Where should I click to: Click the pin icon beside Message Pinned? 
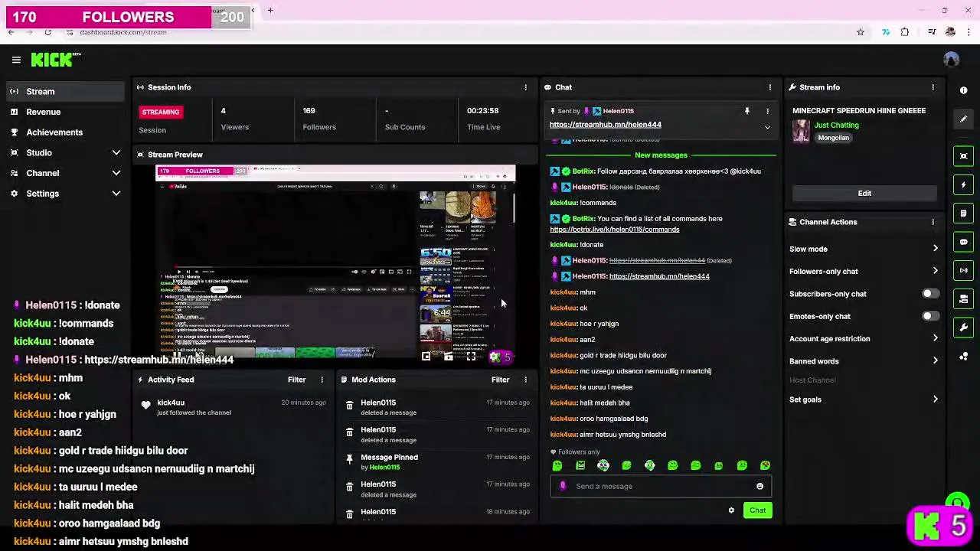point(350,459)
